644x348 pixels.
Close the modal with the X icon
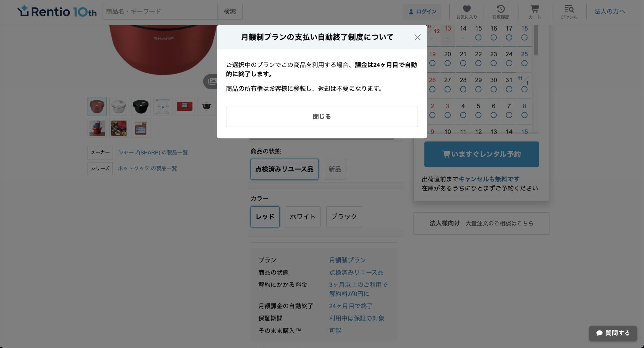pyautogui.click(x=417, y=37)
